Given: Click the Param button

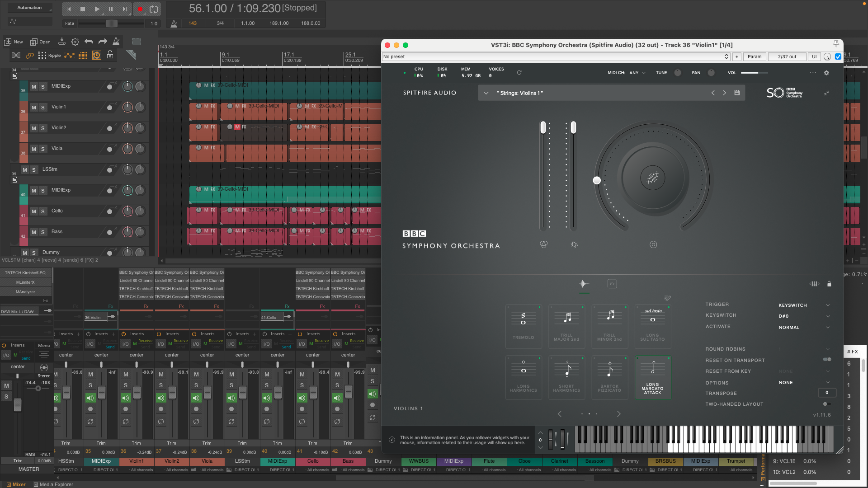Looking at the screenshot, I should [x=754, y=57].
